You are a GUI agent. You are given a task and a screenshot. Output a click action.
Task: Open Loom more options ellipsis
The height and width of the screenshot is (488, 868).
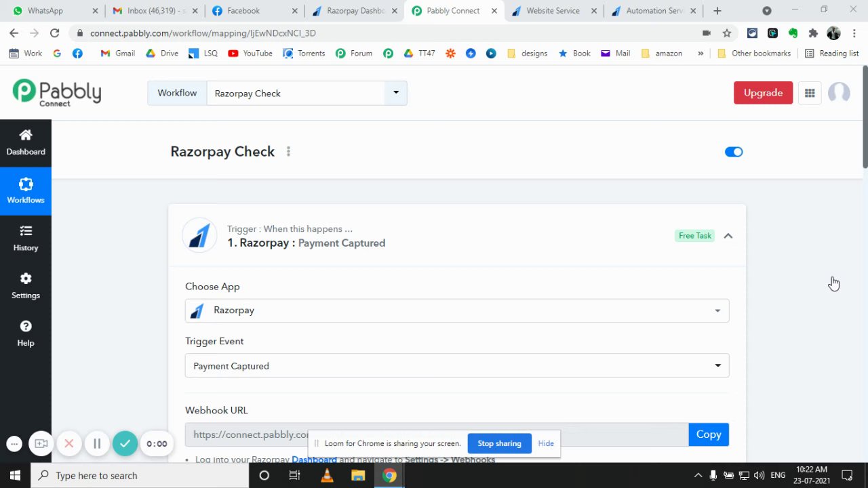point(14,444)
